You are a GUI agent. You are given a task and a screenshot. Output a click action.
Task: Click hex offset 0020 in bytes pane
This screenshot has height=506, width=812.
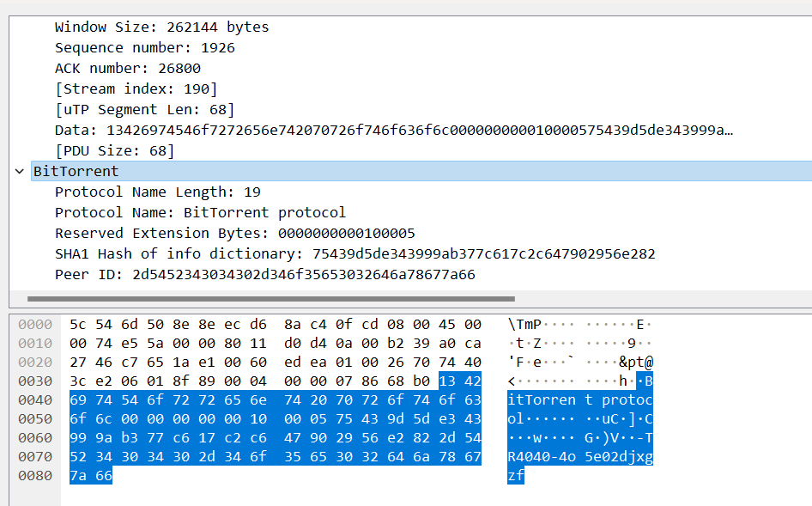coord(35,363)
